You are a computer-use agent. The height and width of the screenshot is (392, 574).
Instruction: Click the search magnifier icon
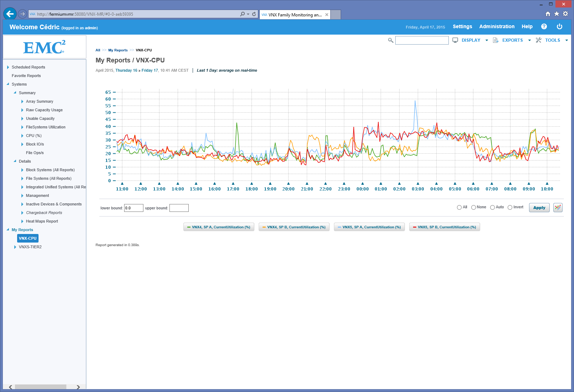click(391, 40)
